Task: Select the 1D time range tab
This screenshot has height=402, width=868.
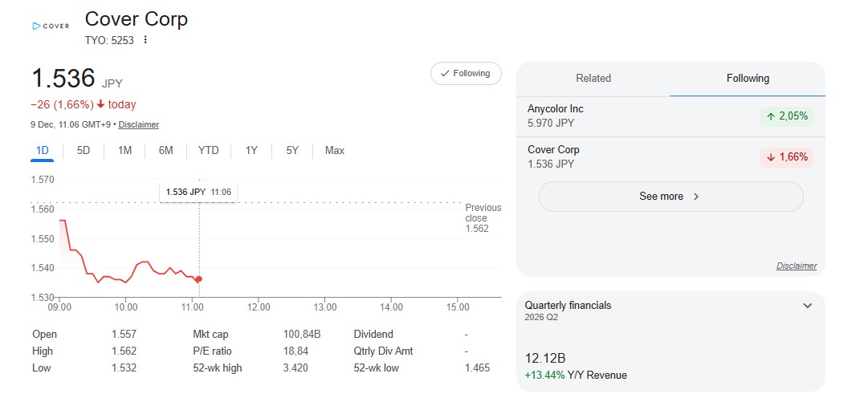Action: point(43,150)
